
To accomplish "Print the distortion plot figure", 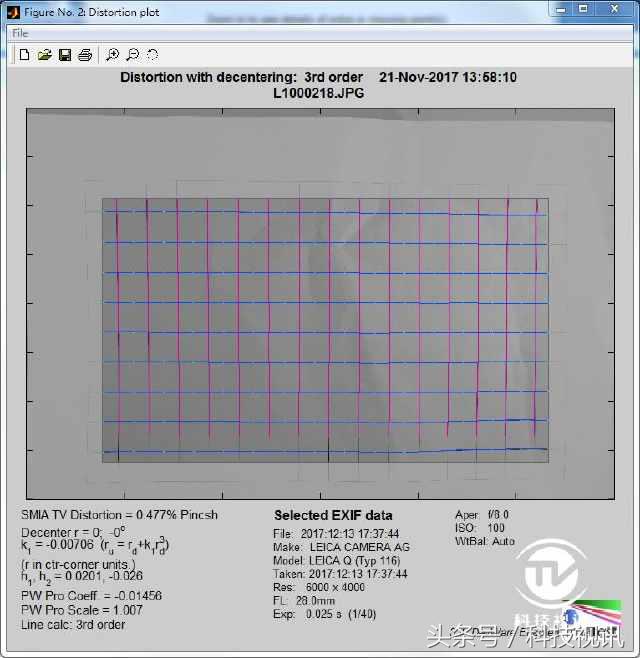I will [85, 55].
